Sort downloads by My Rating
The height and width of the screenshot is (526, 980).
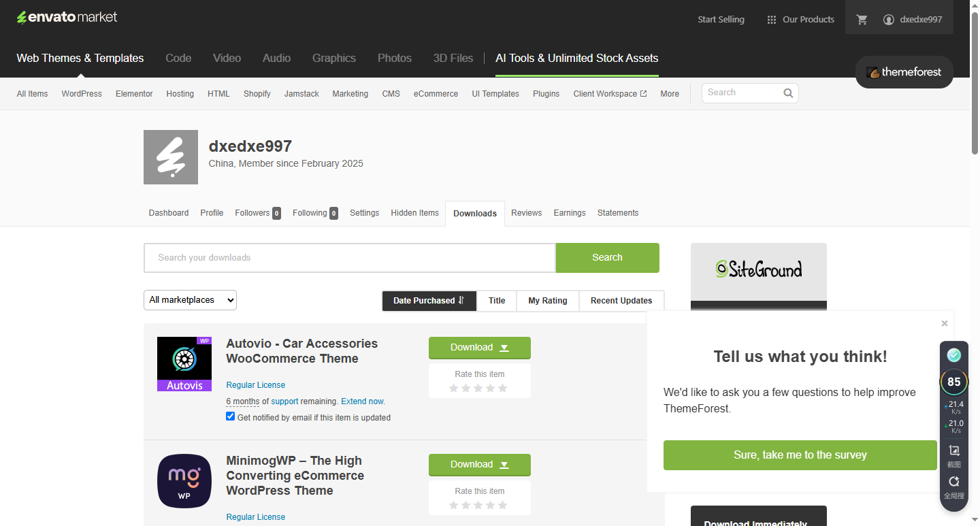point(548,301)
